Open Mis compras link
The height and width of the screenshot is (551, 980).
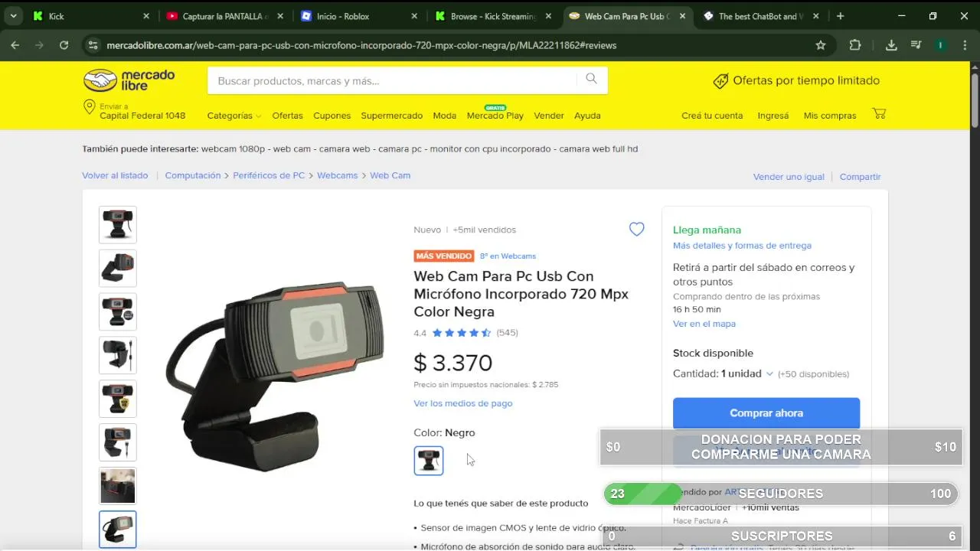pyautogui.click(x=829, y=116)
